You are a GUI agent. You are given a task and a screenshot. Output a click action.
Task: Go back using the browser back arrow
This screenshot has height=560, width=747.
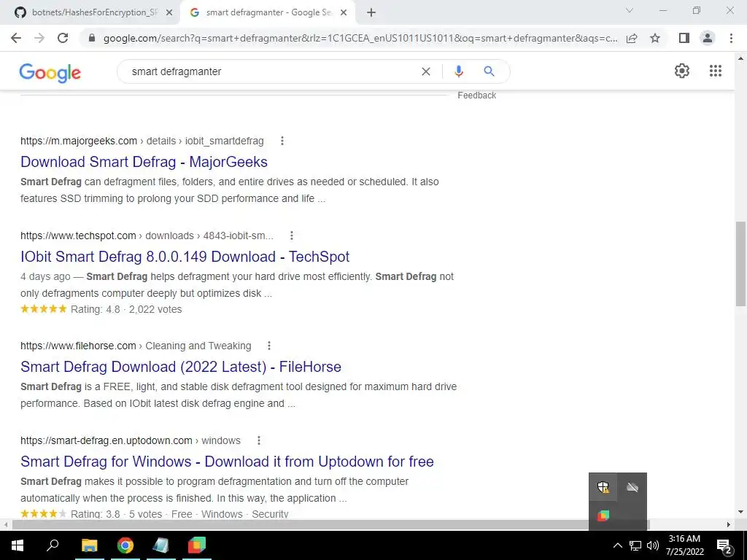(x=16, y=38)
